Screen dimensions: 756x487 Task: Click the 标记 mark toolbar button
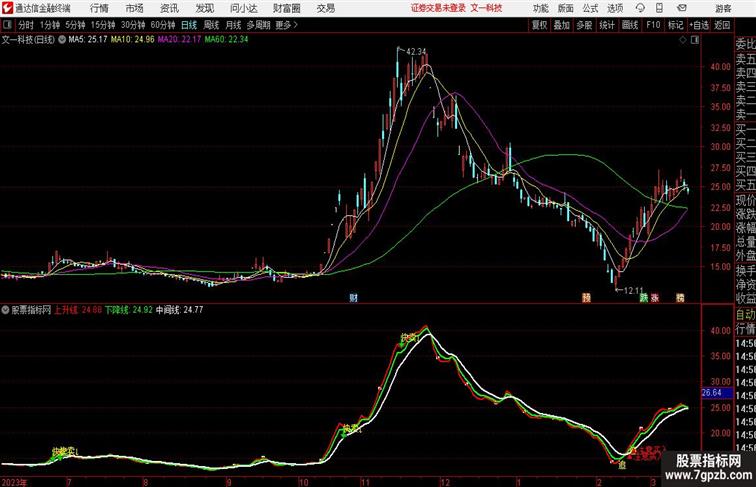tap(675, 25)
